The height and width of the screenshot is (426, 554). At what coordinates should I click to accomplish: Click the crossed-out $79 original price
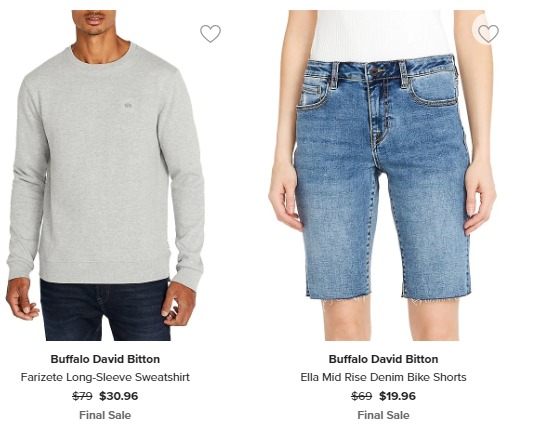82,396
